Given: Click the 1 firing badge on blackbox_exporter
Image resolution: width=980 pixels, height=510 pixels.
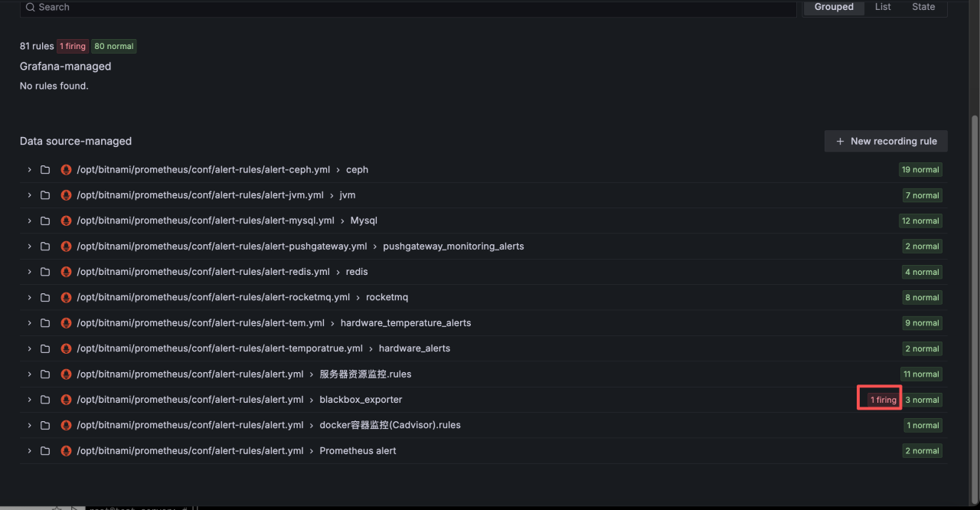Looking at the screenshot, I should pos(883,400).
